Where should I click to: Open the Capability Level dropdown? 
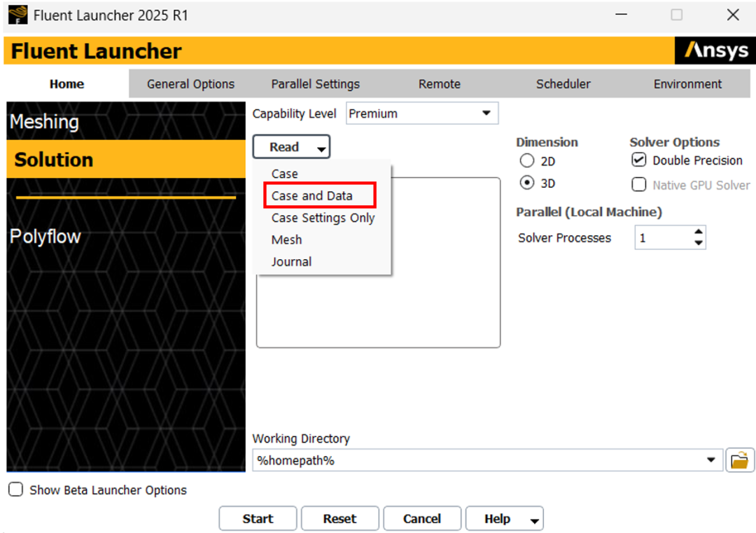pos(422,113)
